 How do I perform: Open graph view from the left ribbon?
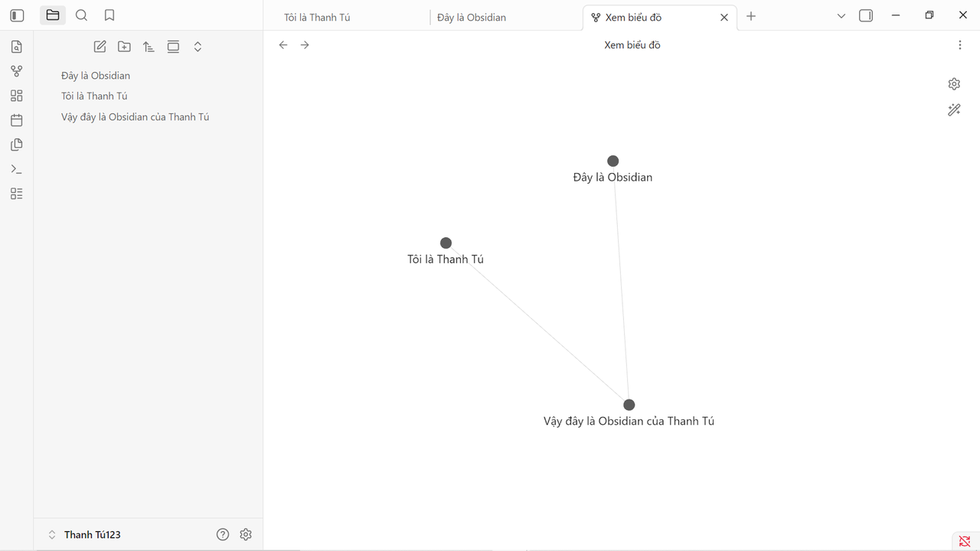(17, 71)
